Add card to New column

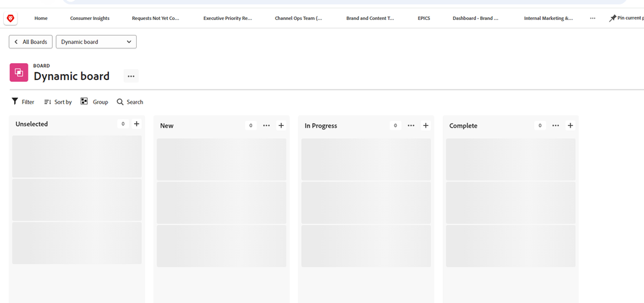point(281,126)
